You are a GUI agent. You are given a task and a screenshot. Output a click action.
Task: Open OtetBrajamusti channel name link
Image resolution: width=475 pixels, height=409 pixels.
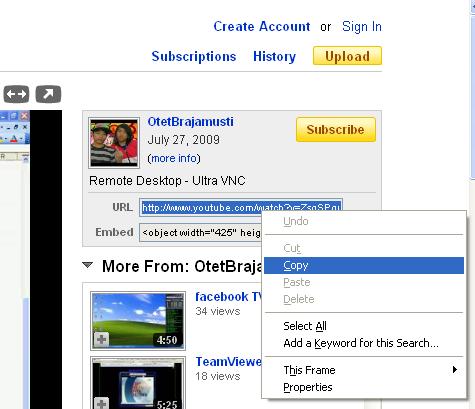pyautogui.click(x=190, y=122)
